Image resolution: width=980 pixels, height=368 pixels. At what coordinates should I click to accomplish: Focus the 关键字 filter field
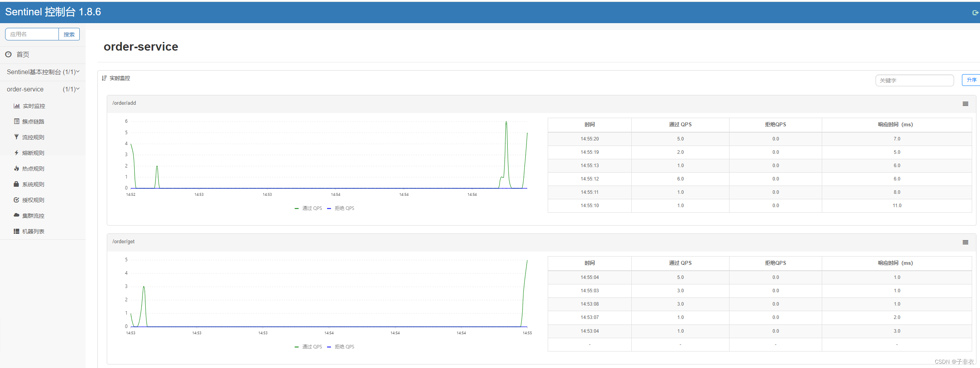pyautogui.click(x=914, y=80)
